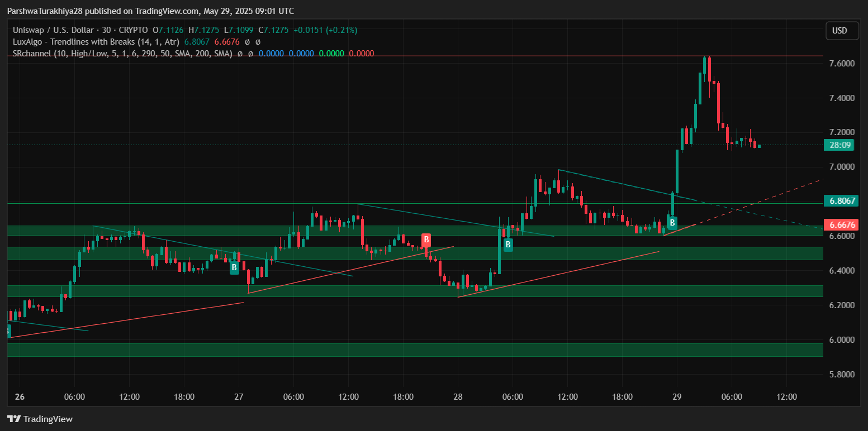Click the red 6.6676 tag on price axis

[x=840, y=224]
